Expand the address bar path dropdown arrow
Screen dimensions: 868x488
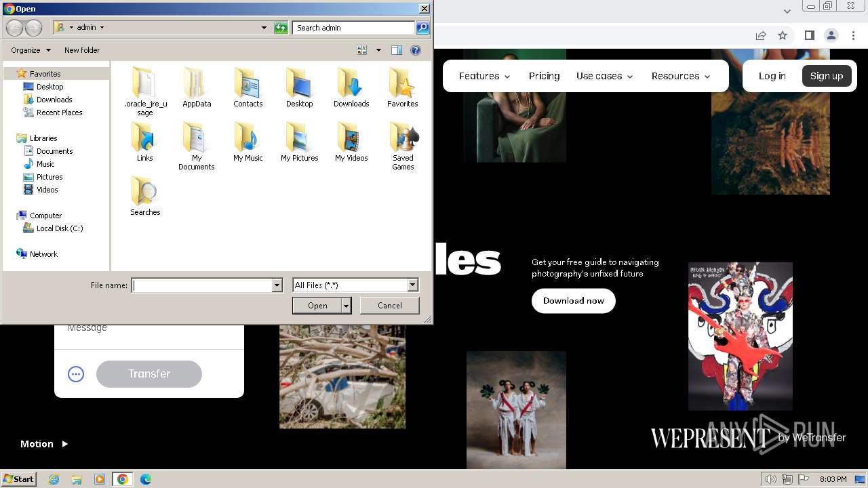click(x=264, y=28)
